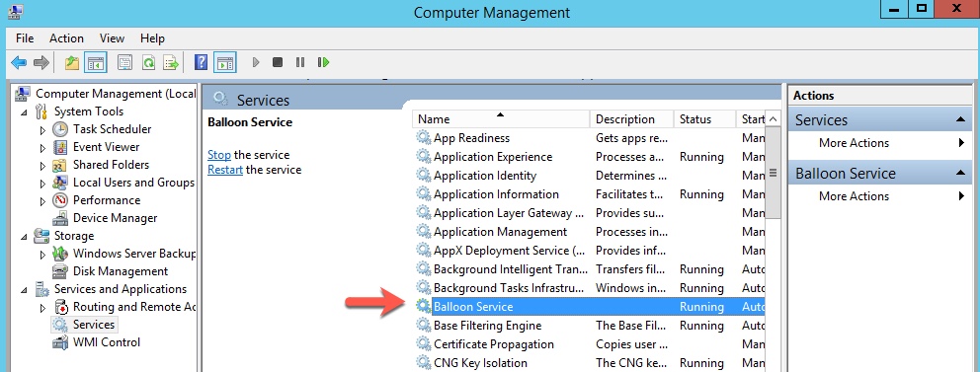Click the Stop Service square icon
The width and height of the screenshot is (980, 372).
(x=278, y=62)
